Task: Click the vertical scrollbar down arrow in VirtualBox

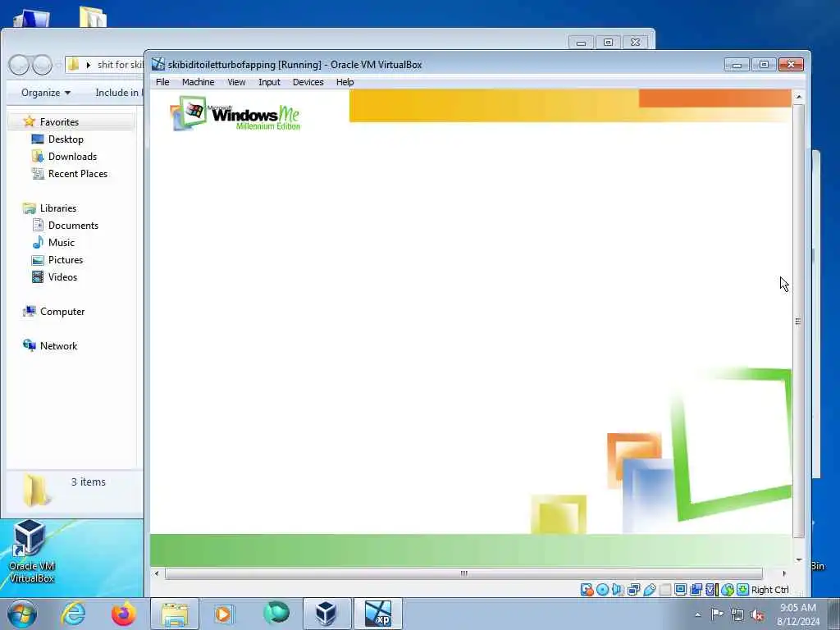Action: [x=798, y=559]
